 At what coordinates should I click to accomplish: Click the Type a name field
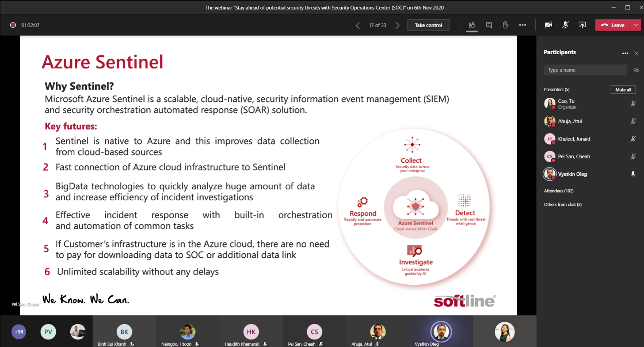[585, 70]
